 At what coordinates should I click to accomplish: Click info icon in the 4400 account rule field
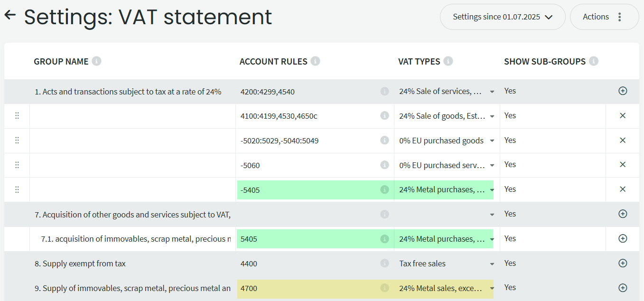point(384,263)
